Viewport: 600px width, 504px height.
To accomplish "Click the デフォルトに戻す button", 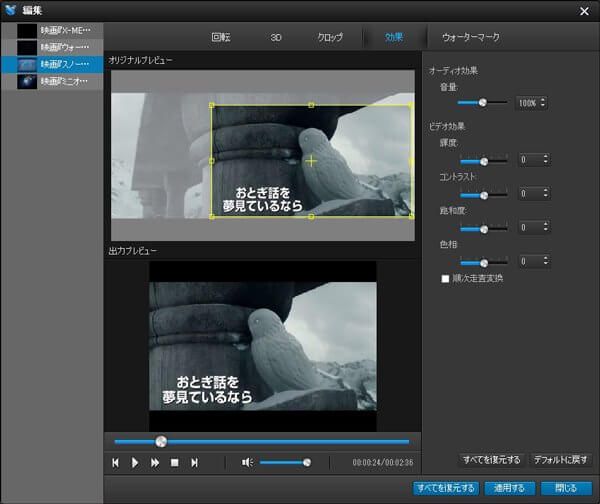I will [561, 460].
